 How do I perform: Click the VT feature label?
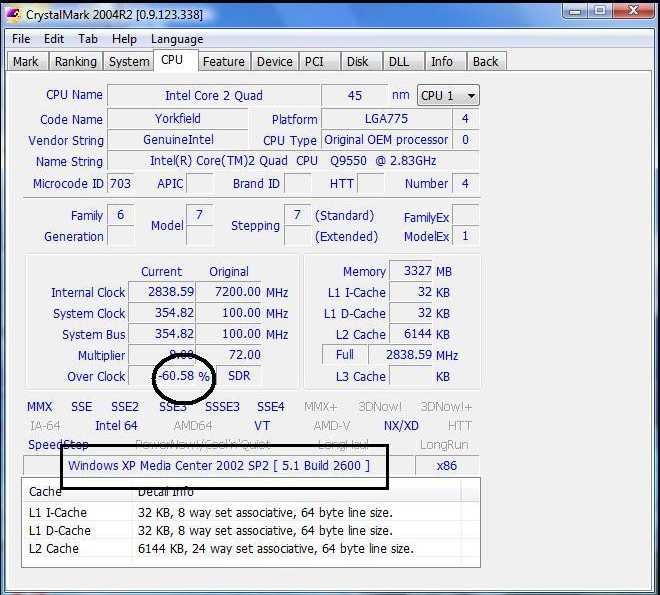(262, 426)
